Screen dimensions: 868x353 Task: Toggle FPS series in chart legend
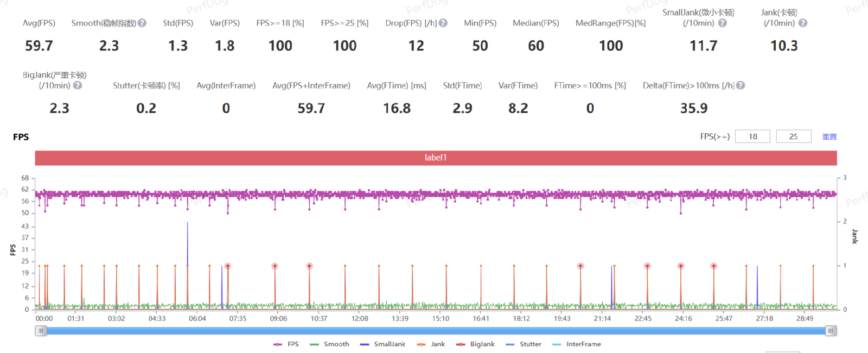286,344
